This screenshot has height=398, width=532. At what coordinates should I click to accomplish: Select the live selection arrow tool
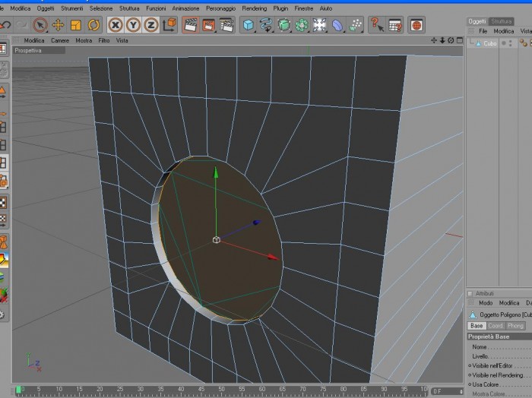[x=40, y=25]
